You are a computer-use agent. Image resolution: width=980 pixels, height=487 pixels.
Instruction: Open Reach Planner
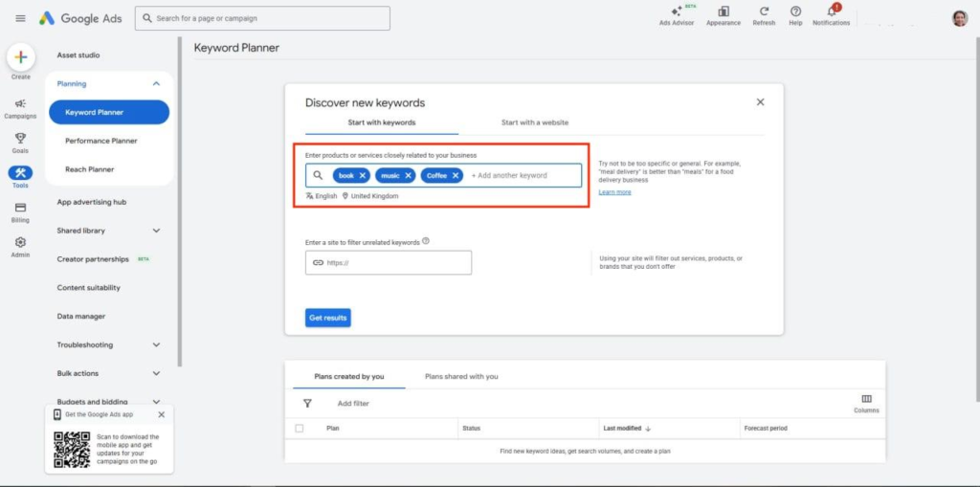point(90,169)
